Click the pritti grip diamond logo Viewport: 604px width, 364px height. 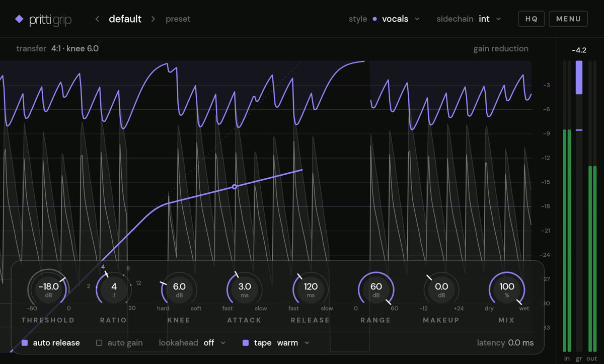(x=19, y=19)
